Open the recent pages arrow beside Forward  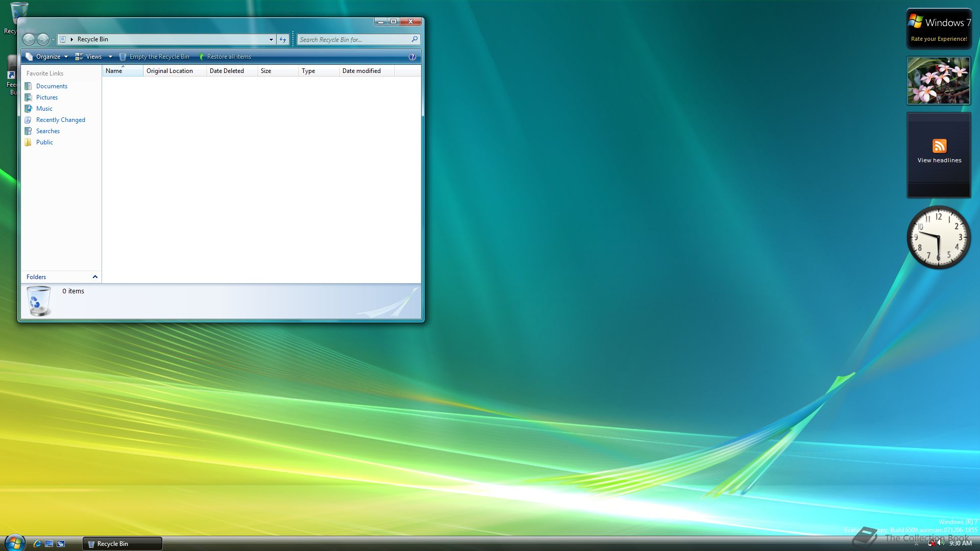[53, 40]
